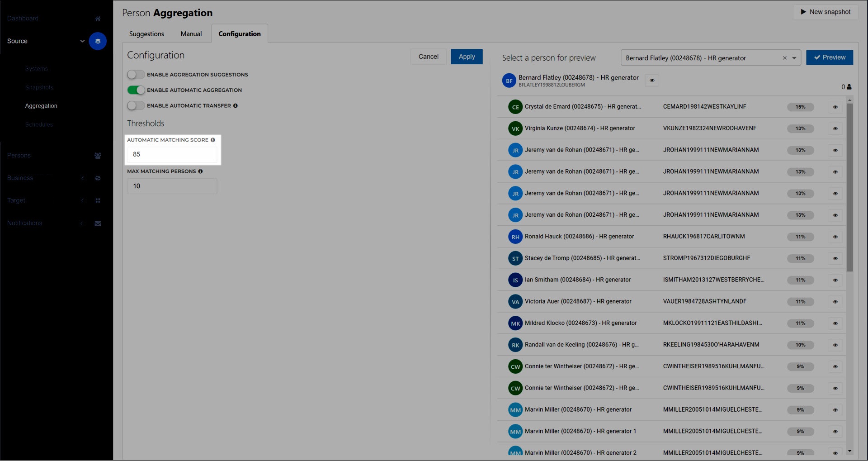Screen dimensions: 868x461
Task: Open the Dashboard home icon
Action: click(x=98, y=19)
